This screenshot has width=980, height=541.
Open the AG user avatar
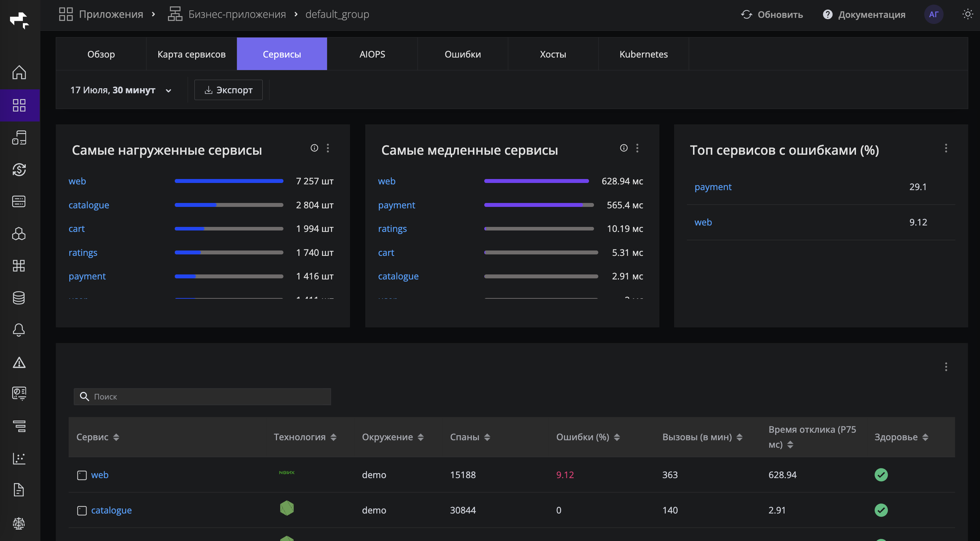pos(934,14)
